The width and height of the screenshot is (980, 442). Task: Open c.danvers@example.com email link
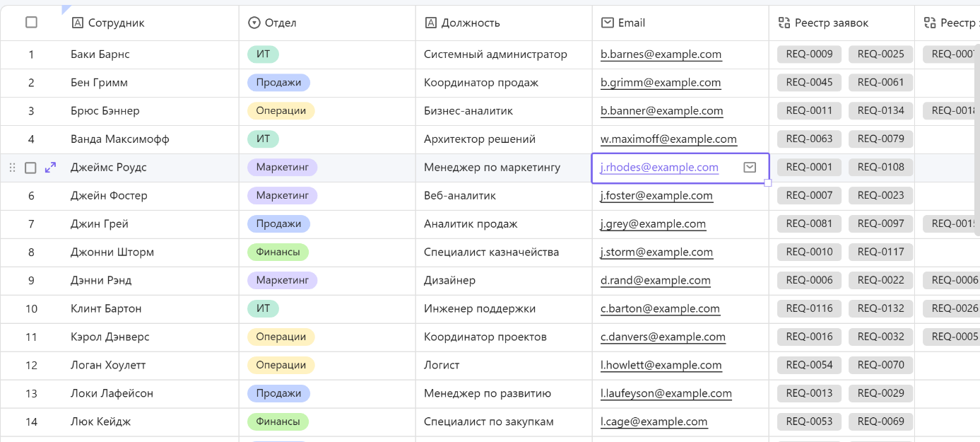click(x=663, y=337)
